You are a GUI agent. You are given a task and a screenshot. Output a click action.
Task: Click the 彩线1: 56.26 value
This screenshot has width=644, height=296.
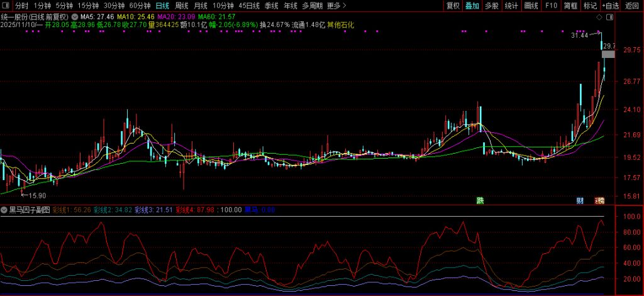[x=72, y=210]
